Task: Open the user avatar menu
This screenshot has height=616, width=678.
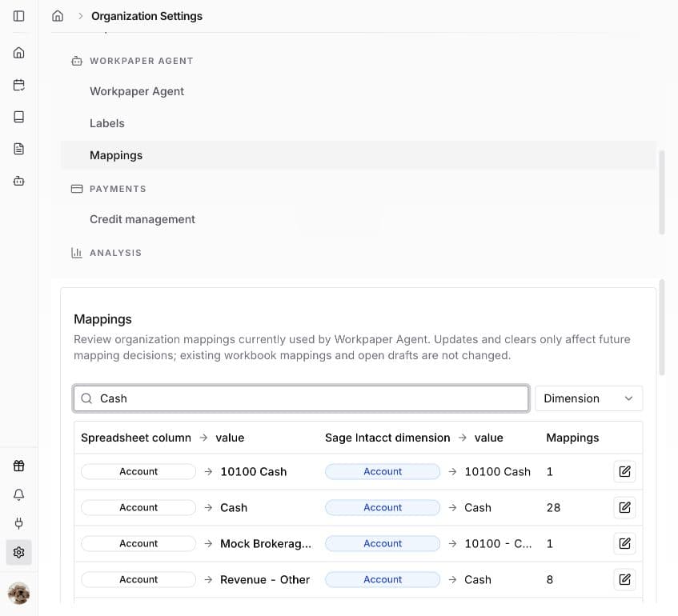Action: pyautogui.click(x=18, y=593)
